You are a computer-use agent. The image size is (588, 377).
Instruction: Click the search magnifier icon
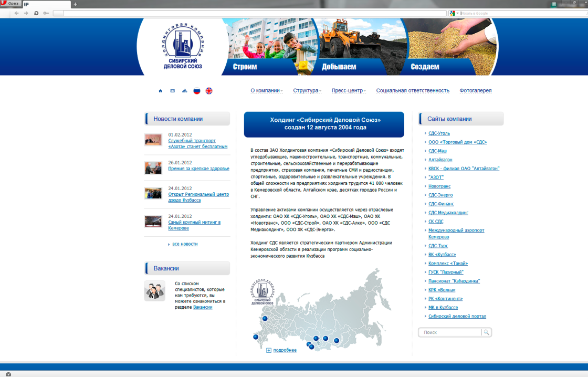[486, 332]
